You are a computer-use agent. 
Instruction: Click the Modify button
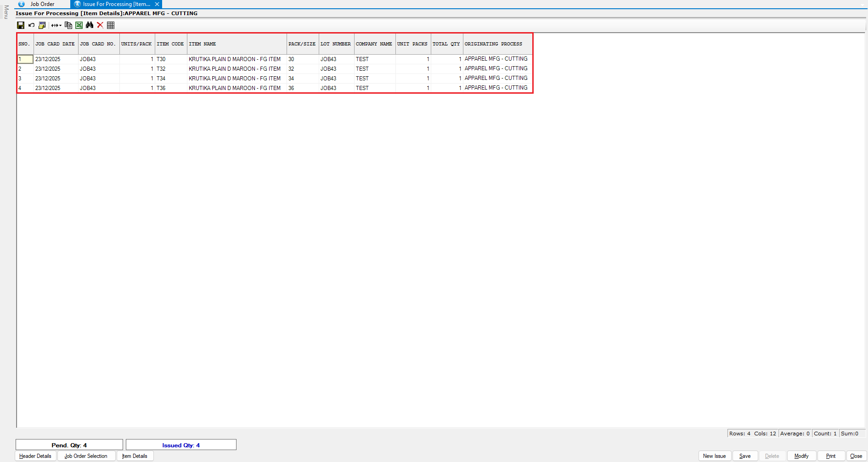click(801, 456)
